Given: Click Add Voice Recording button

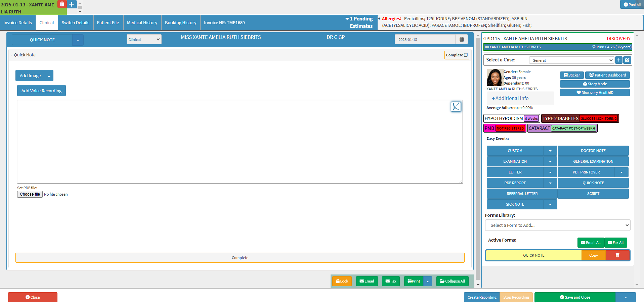Looking at the screenshot, I should click(41, 91).
